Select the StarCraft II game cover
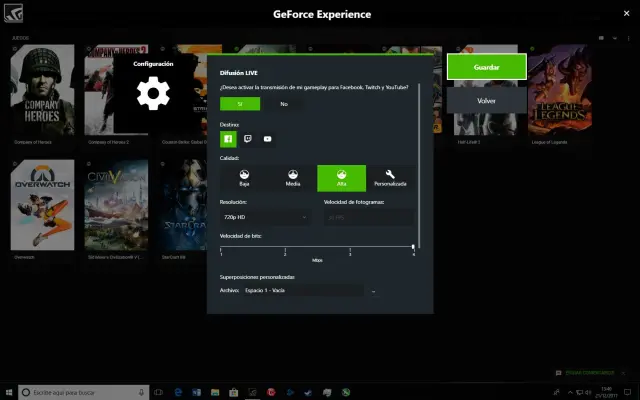The image size is (640, 400). [184, 205]
